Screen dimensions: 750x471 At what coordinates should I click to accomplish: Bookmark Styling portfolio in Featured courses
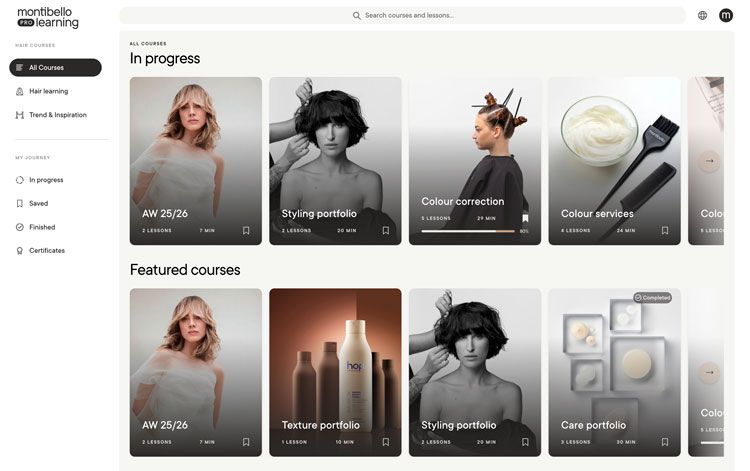tap(525, 442)
